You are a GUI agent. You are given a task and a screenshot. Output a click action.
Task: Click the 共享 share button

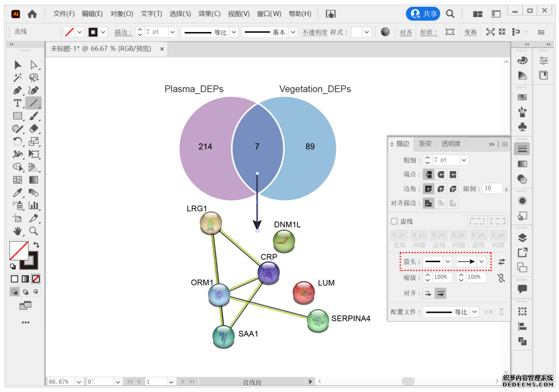pos(423,14)
